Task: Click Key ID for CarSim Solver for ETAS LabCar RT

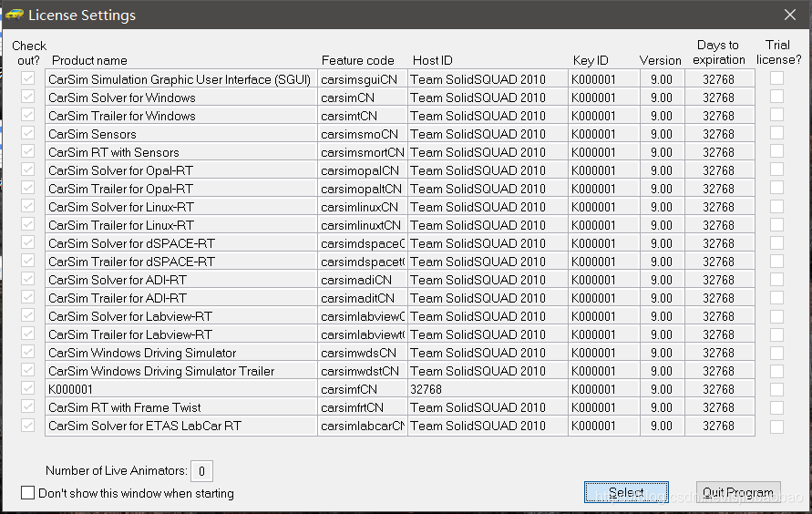Action: pos(604,426)
